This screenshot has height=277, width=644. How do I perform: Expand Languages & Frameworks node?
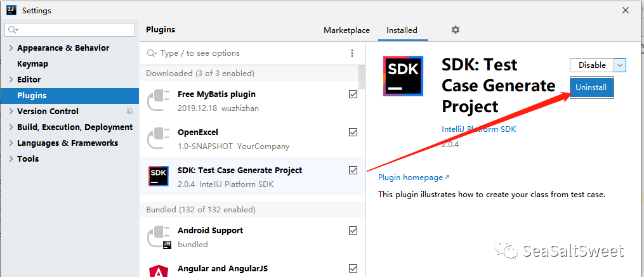(11, 143)
